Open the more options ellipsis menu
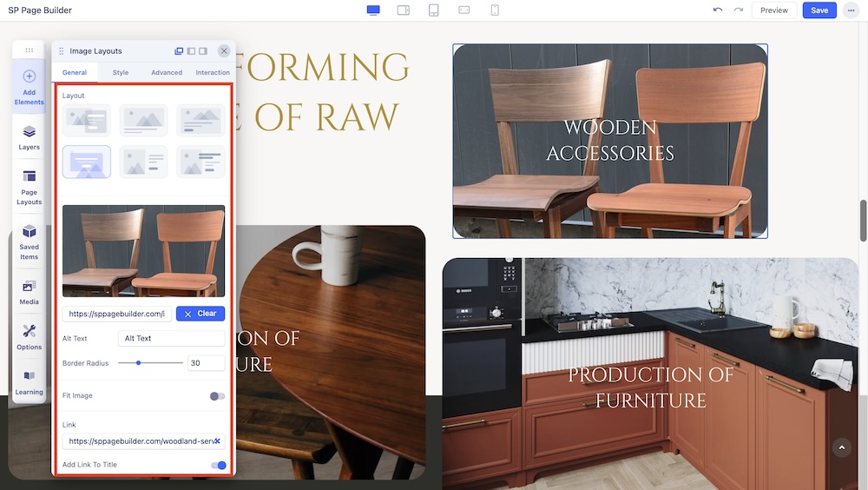Screen dimensions: 868x490 point(850,10)
